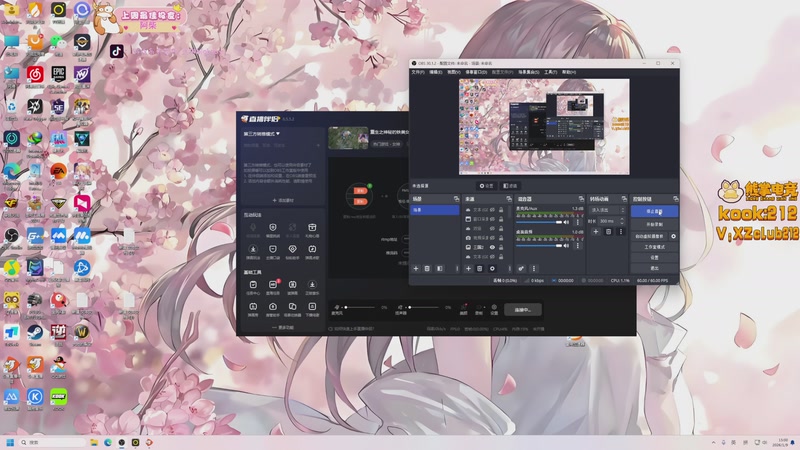Open the scene switcher tool in 直播伴侣
The height and width of the screenshot is (450, 800).
click(x=292, y=309)
